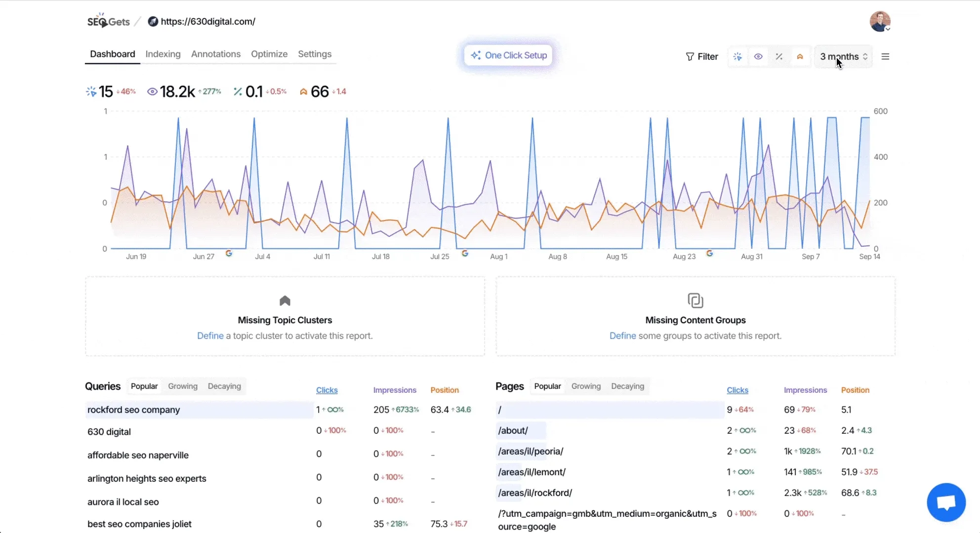
Task: Click the globe icon beside the site URL
Action: pos(153,21)
